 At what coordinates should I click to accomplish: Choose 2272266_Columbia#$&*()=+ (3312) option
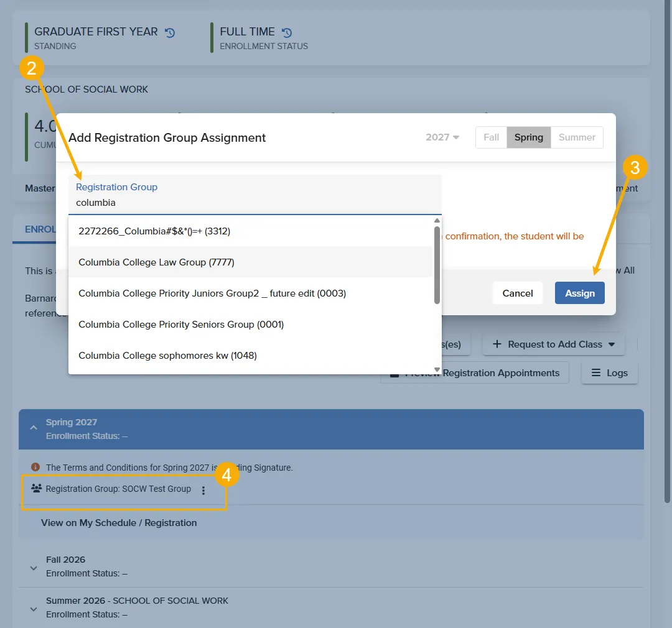[250, 231]
